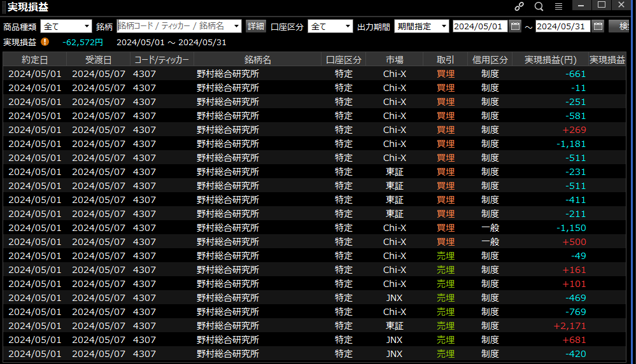Select the row with loss -49
The width and height of the screenshot is (636, 364).
click(314, 255)
